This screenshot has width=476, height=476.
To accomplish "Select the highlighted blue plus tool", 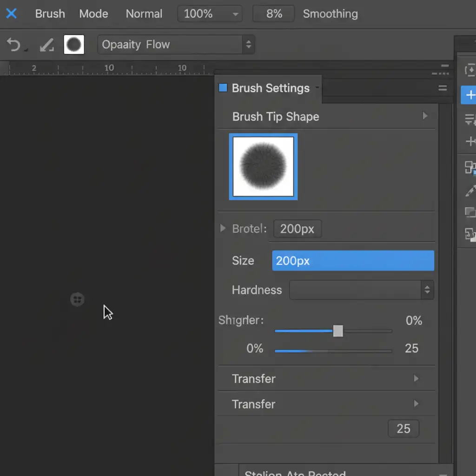I will (470, 95).
